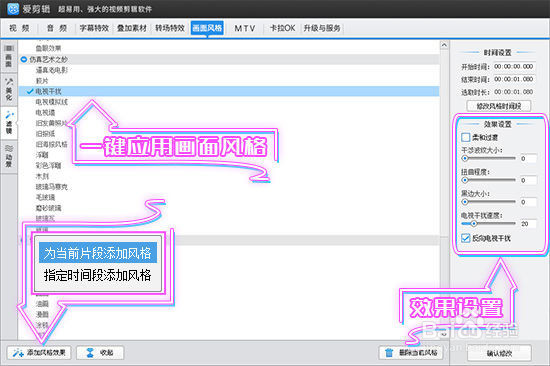Collapse the 仿真艺术之妙 style group
550x366 pixels.
click(24, 59)
